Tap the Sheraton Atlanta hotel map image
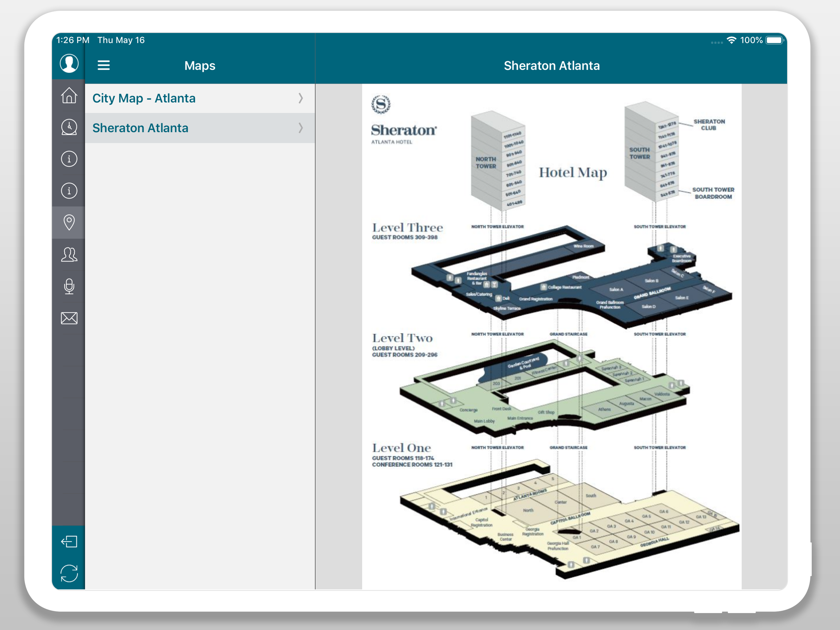 click(x=552, y=337)
